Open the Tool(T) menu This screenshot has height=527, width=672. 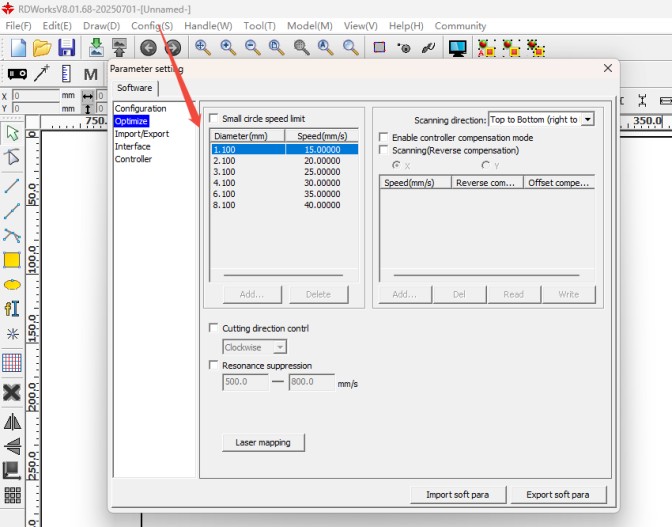tap(259, 26)
